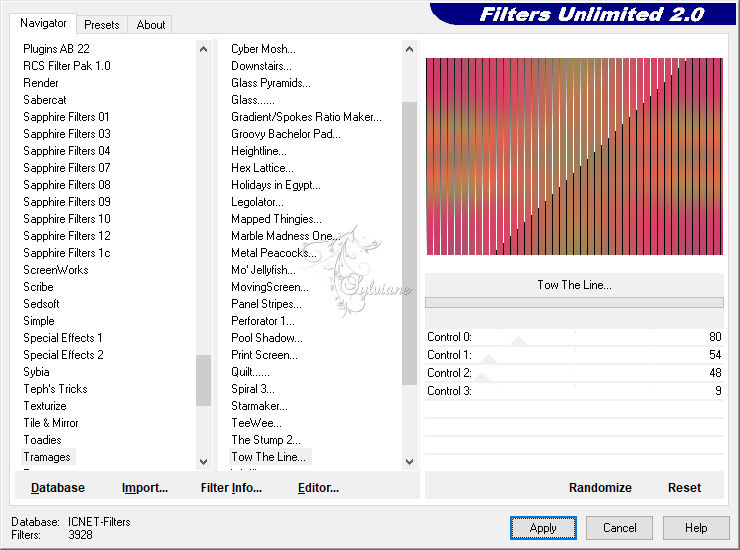
Task: Select the Render category
Action: point(41,83)
